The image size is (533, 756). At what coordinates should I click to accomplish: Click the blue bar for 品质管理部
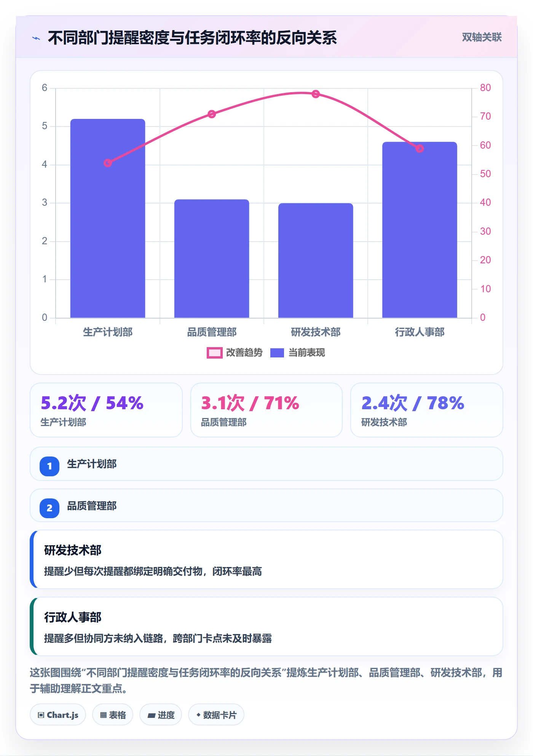[212, 258]
